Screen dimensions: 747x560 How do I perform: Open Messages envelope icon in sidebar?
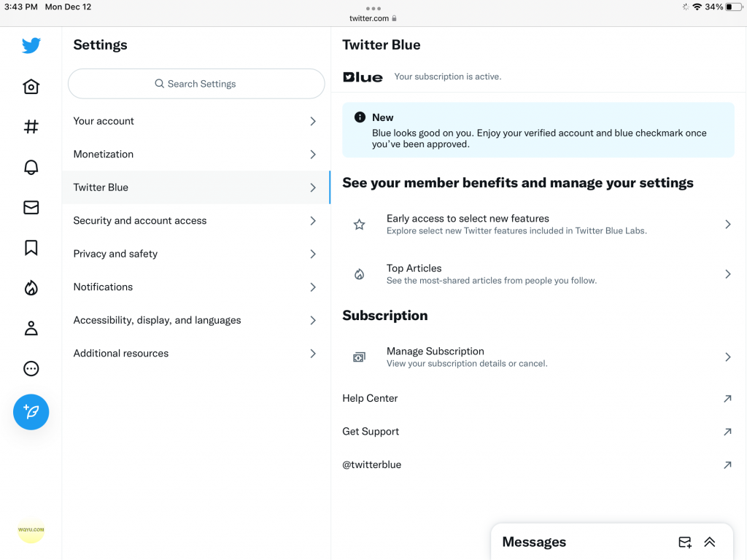coord(31,208)
